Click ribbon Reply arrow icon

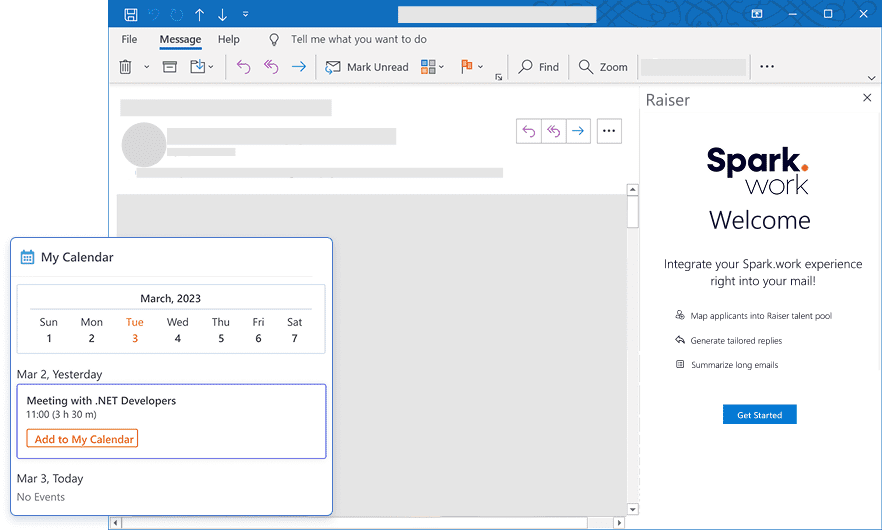coord(243,67)
